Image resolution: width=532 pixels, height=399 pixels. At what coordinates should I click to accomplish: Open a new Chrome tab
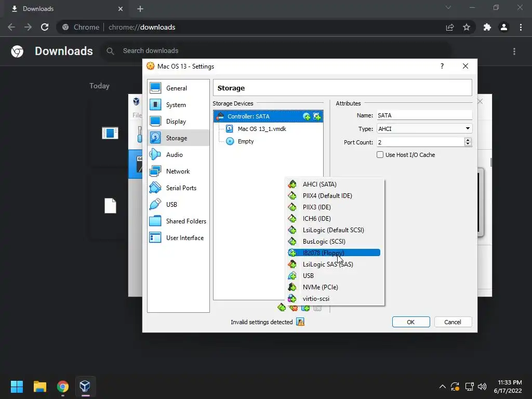pyautogui.click(x=140, y=9)
